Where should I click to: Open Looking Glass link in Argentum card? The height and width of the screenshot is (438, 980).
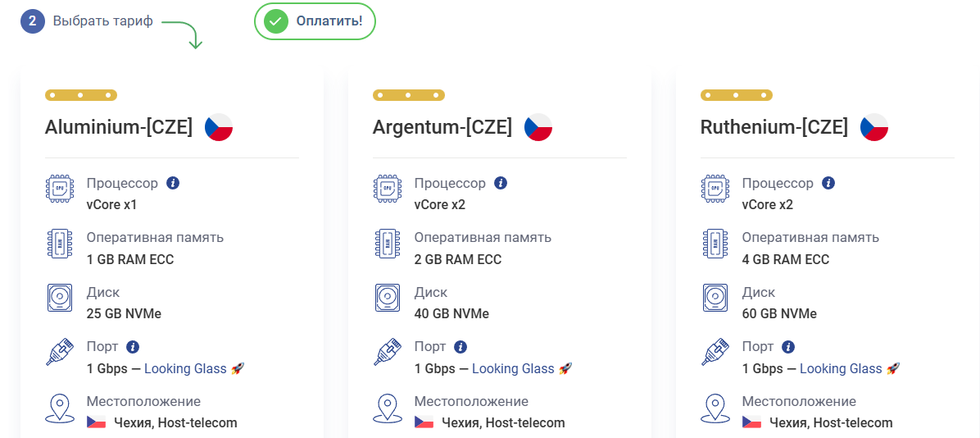tap(513, 369)
